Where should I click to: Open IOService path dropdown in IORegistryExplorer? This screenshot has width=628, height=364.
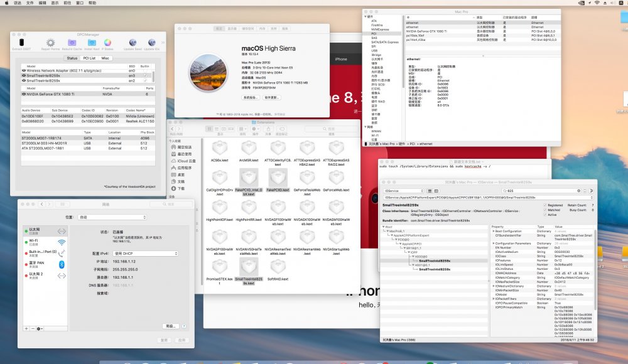pyautogui.click(x=488, y=198)
